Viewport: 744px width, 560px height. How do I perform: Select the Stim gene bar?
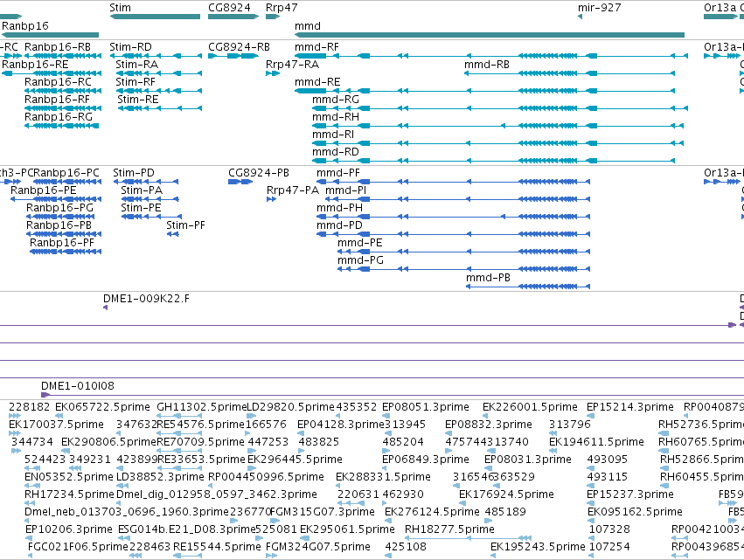coord(155,17)
